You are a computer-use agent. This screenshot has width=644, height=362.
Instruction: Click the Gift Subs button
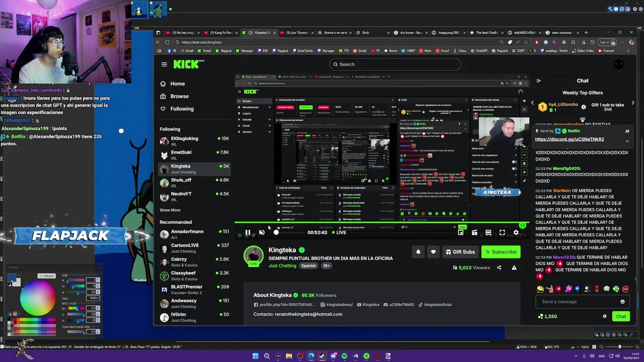pos(459,252)
